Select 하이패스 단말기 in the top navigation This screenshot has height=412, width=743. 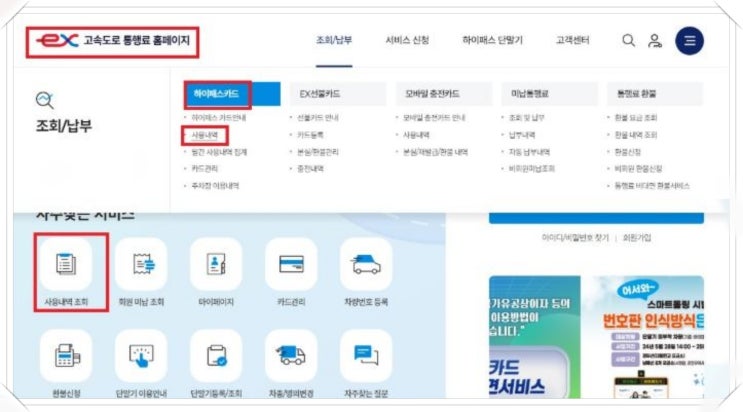[x=492, y=40]
